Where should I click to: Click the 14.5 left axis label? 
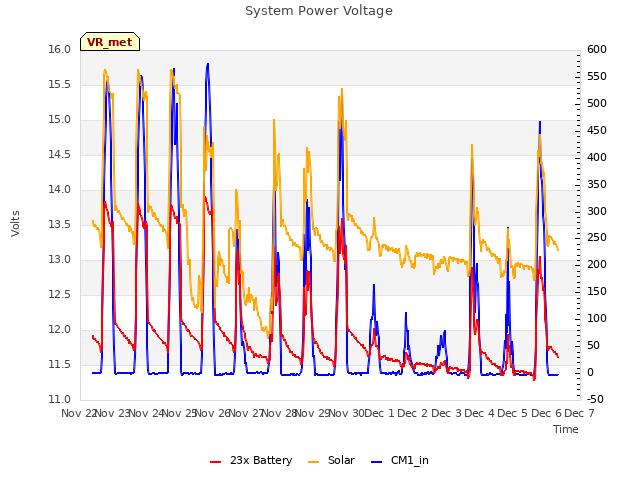tap(60, 154)
